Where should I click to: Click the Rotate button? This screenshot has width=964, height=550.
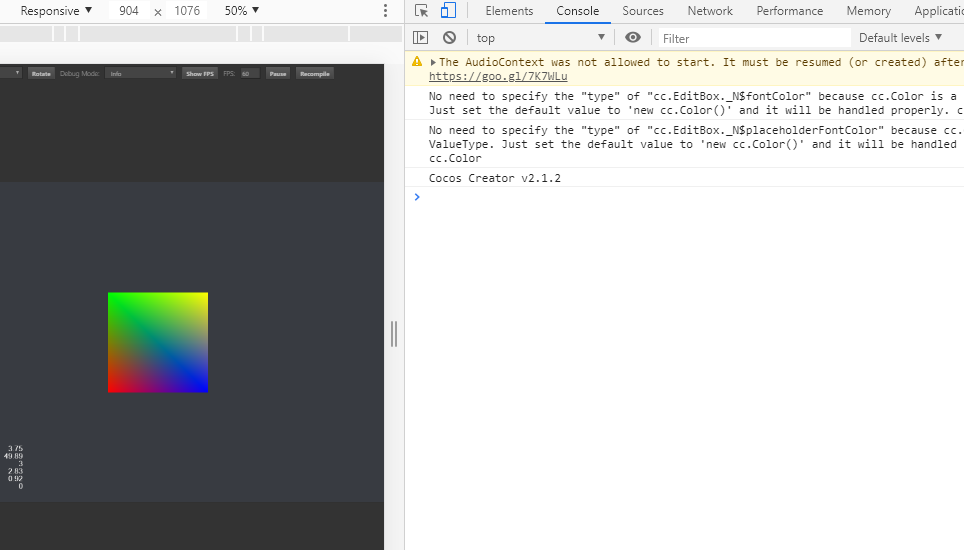[41, 74]
